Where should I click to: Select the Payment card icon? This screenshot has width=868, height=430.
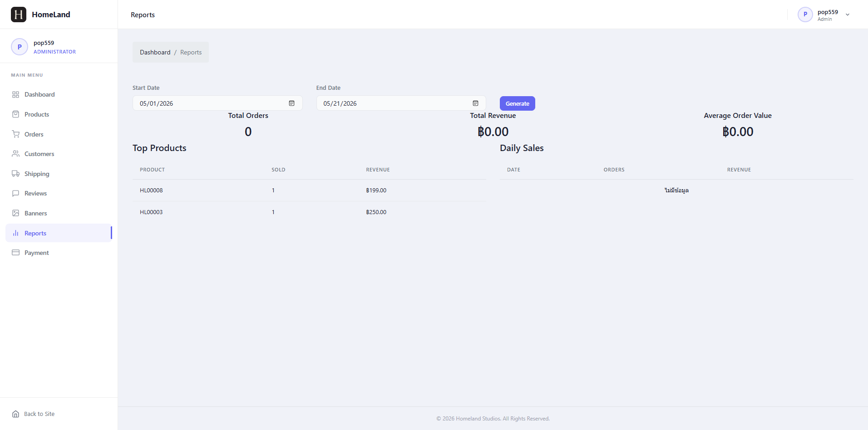[16, 253]
